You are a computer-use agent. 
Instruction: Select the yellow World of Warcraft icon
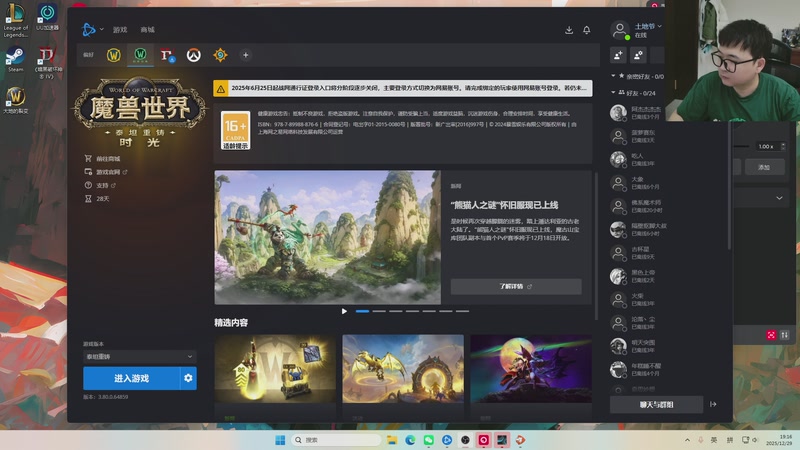pyautogui.click(x=114, y=55)
